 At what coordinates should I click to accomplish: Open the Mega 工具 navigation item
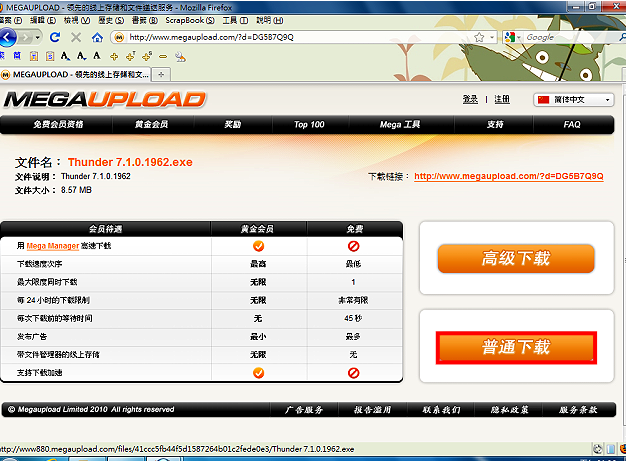point(400,125)
